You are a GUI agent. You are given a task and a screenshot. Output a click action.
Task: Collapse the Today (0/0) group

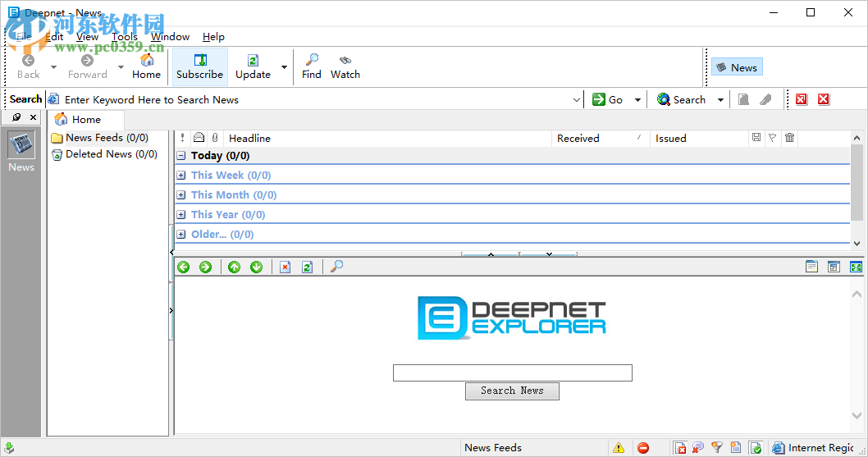pos(181,156)
